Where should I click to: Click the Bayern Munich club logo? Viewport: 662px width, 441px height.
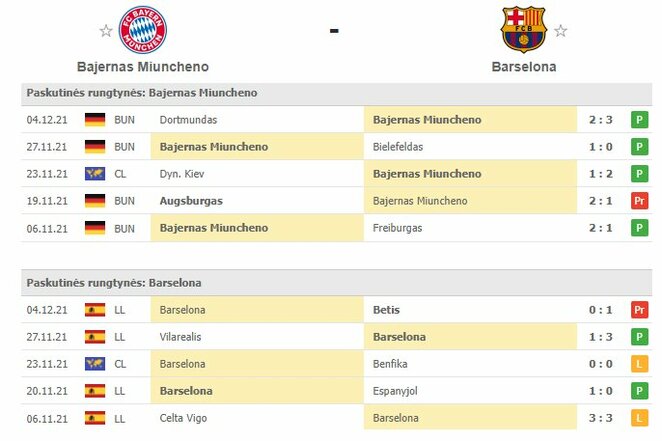[143, 31]
